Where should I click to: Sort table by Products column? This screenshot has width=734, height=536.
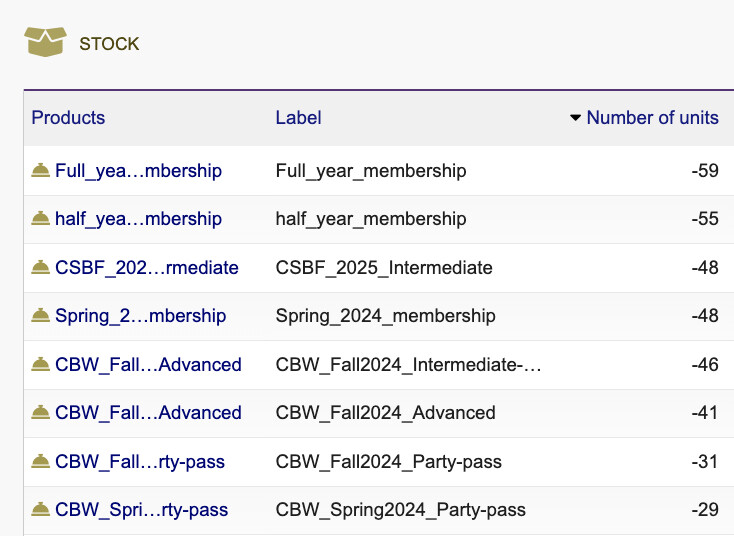click(68, 117)
